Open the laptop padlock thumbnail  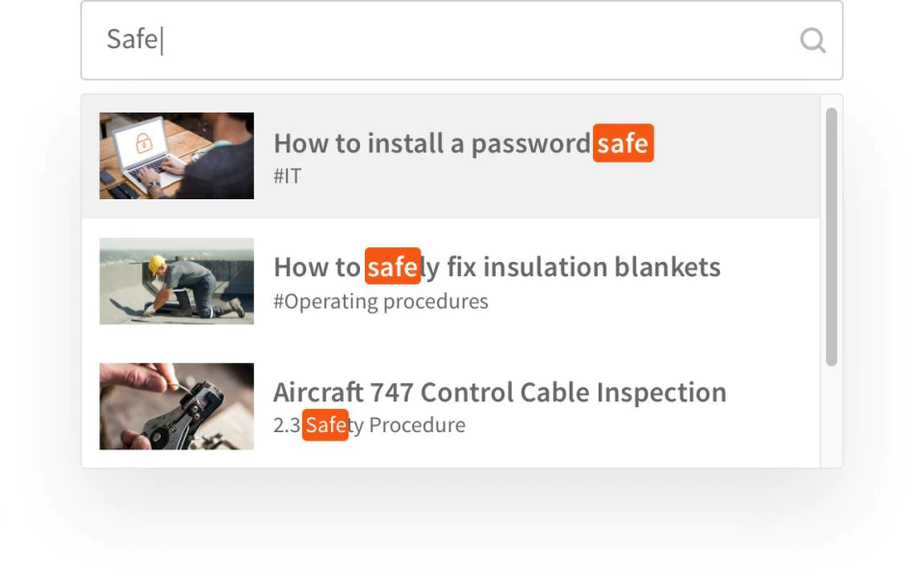click(177, 156)
